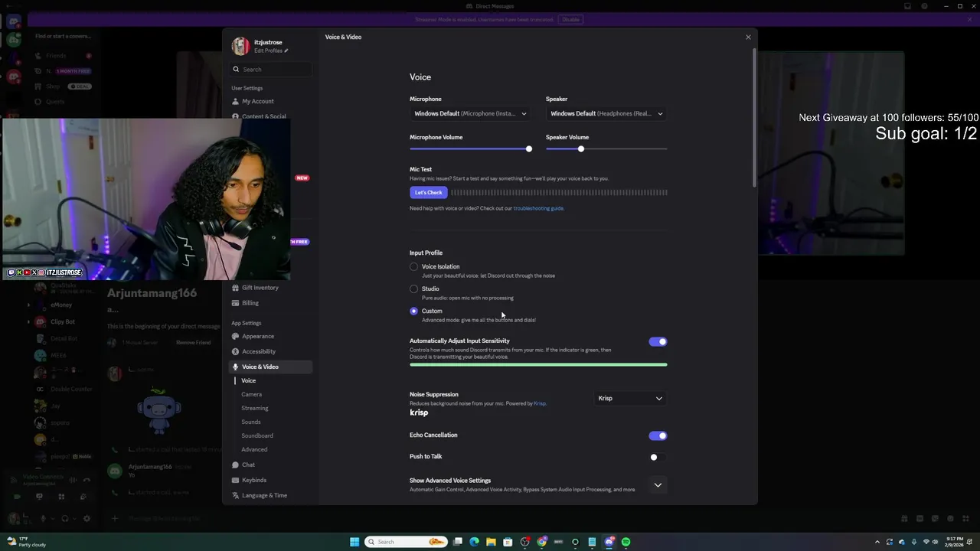Launch Microsoft Edge from the taskbar

475,542
